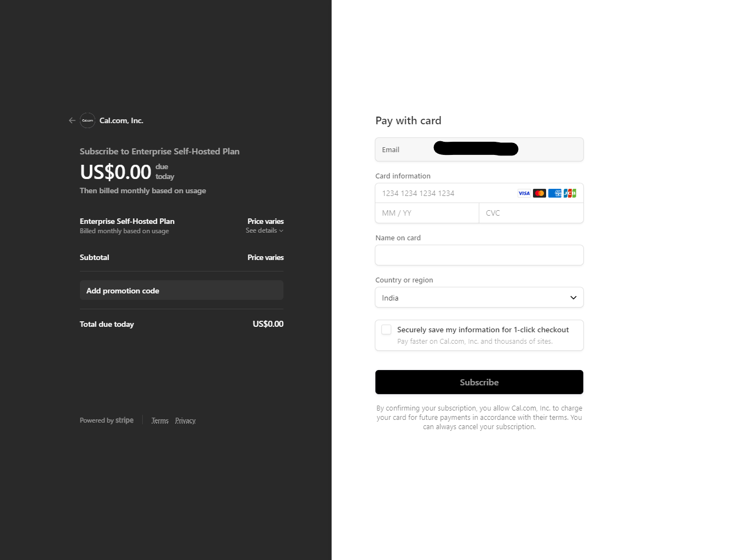Focus the MM / YY expiry field

[427, 213]
